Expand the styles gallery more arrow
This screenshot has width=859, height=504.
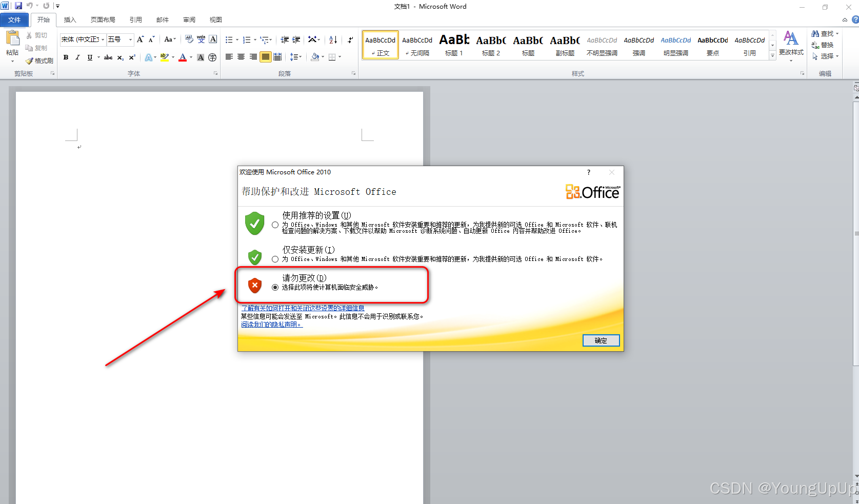pyautogui.click(x=773, y=56)
